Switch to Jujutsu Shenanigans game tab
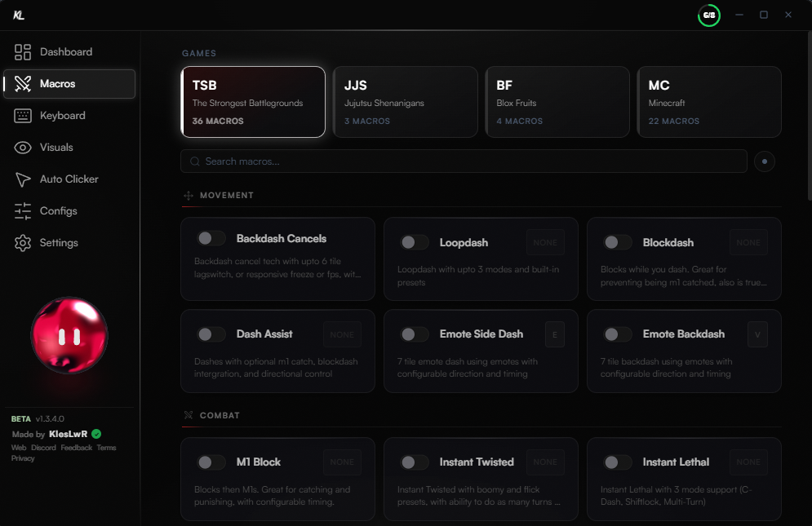Screen dimensions: 812x526 [406, 102]
